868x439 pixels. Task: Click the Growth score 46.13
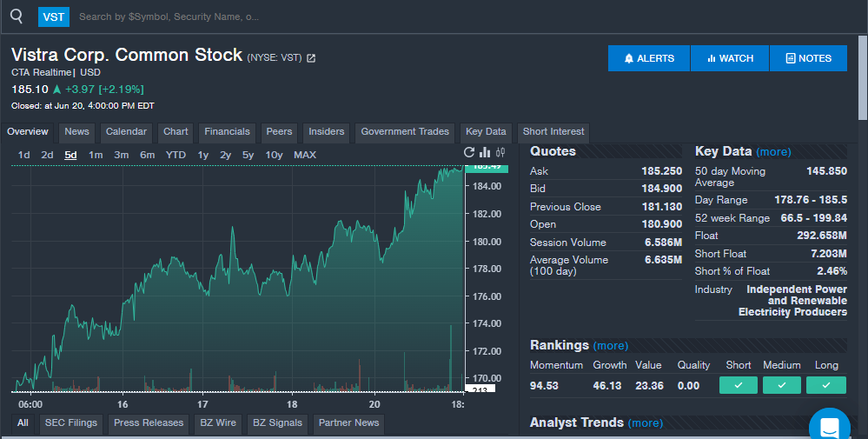point(607,386)
